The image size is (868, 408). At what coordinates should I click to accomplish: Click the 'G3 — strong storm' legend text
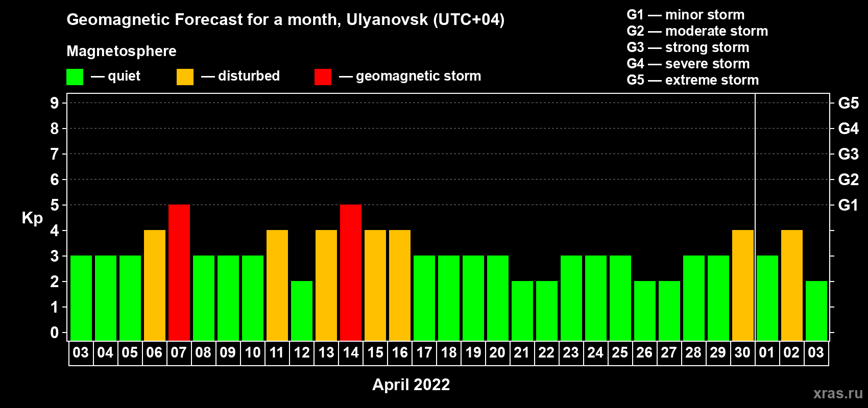[x=688, y=47]
